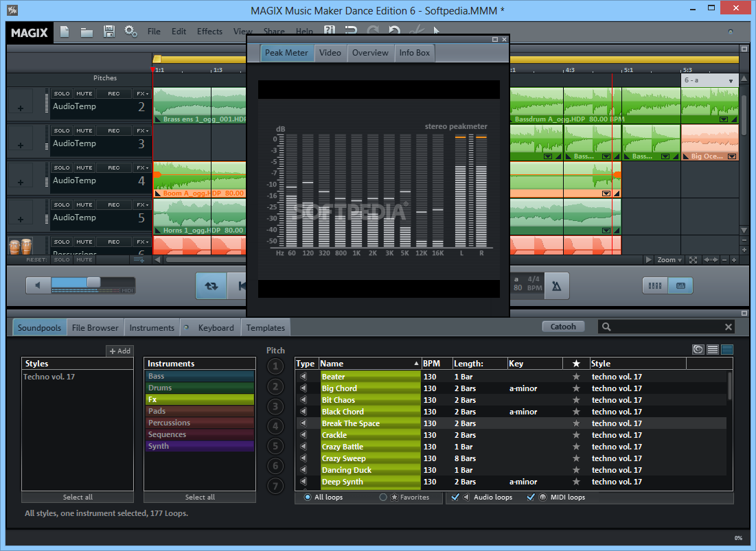
Task: Select the All loops radio button
Action: (308, 497)
